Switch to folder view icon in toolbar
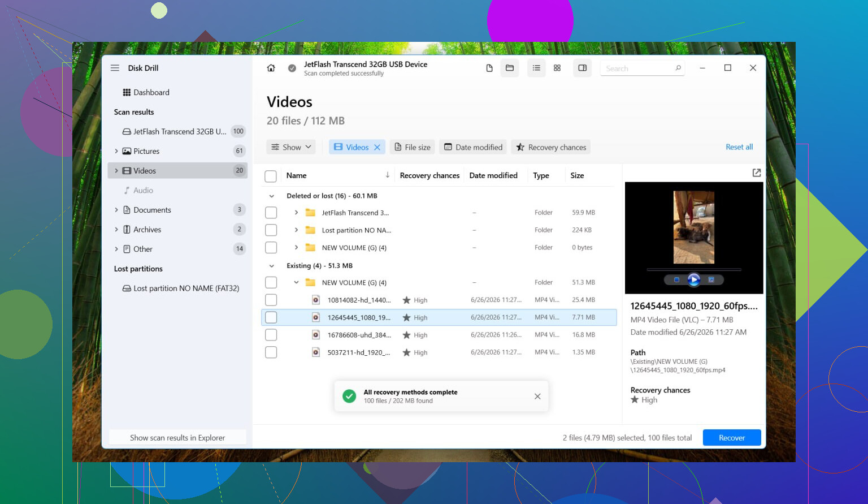The height and width of the screenshot is (504, 868). coord(510,68)
